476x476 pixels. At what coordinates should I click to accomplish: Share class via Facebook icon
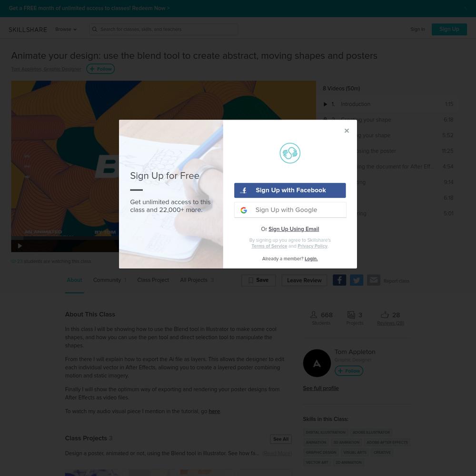339,280
